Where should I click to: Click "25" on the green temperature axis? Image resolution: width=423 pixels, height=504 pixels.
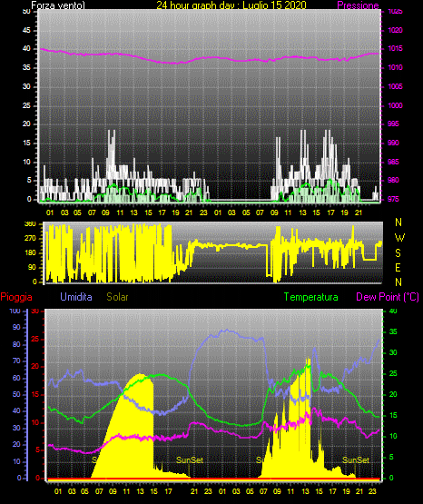(x=393, y=373)
